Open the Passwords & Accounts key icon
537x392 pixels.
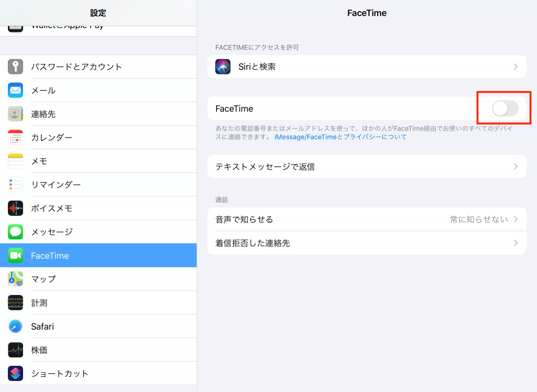pos(15,67)
